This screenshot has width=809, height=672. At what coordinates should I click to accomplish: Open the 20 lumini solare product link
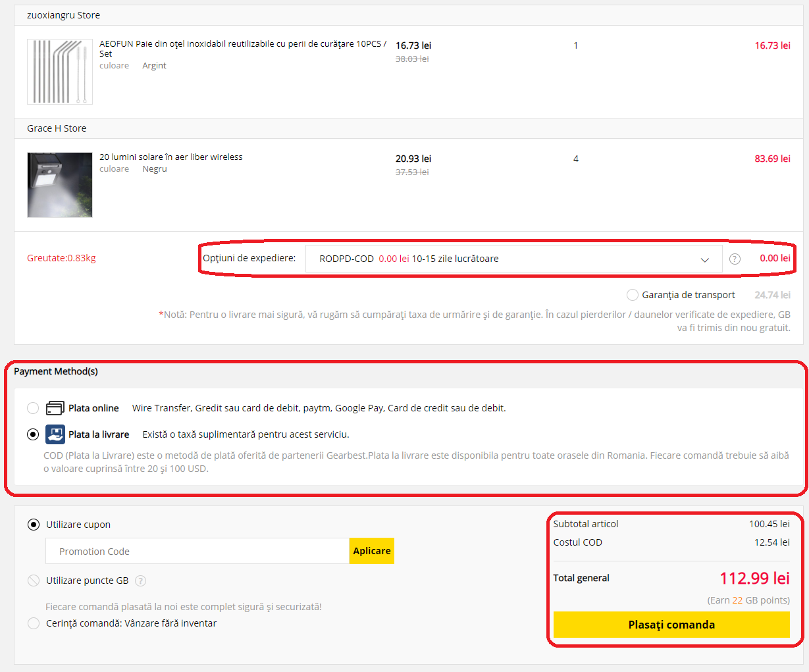pyautogui.click(x=170, y=157)
